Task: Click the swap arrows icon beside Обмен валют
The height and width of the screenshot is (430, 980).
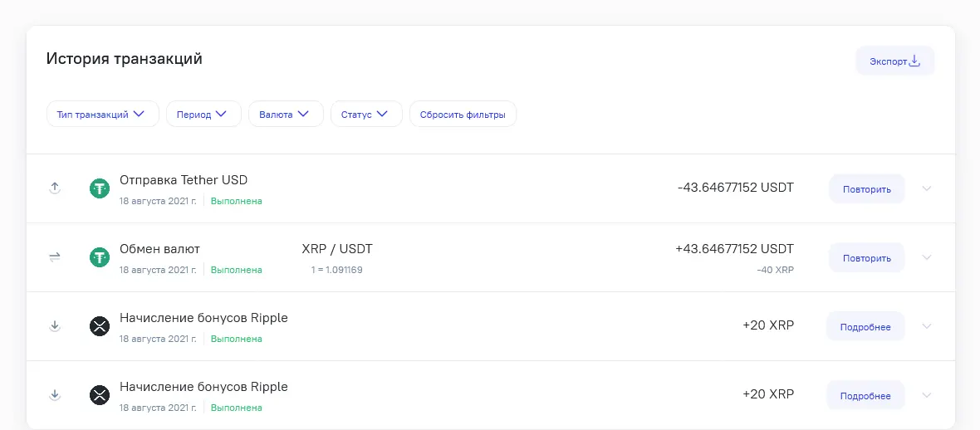Action: (x=54, y=257)
